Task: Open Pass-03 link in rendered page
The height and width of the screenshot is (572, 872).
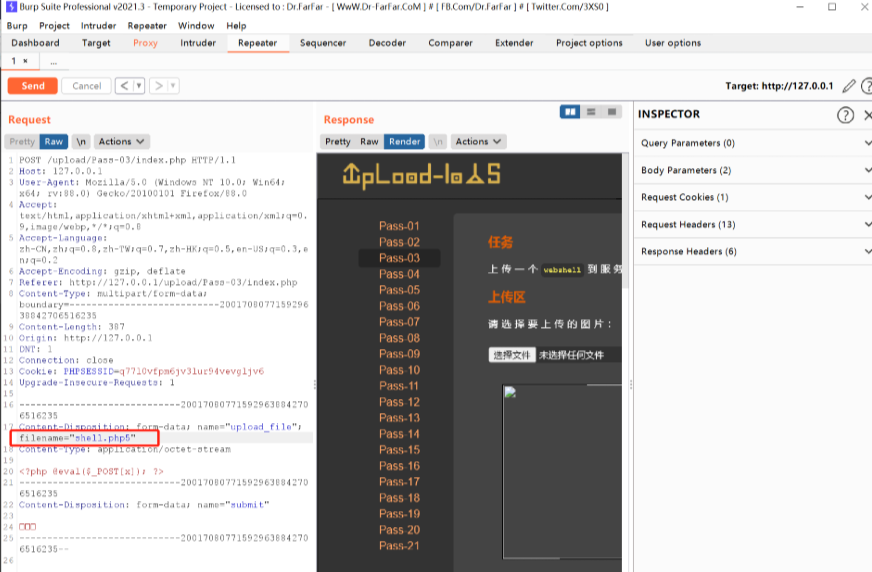Action: [x=399, y=258]
